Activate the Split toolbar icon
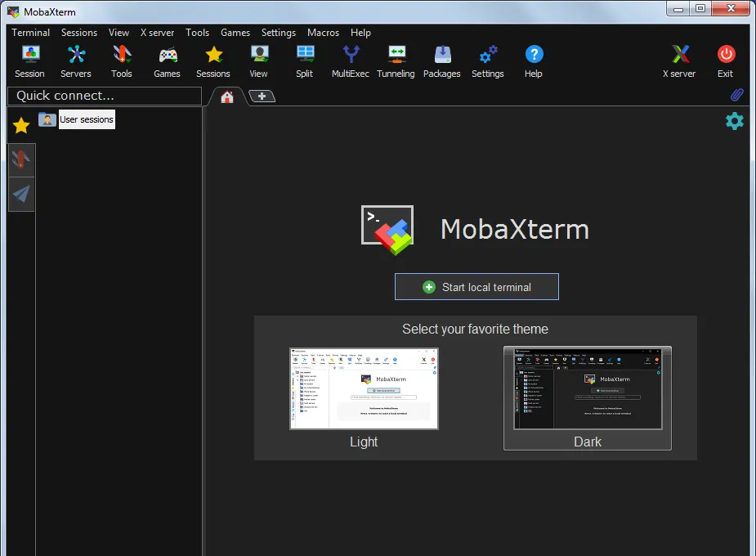Viewport: 756px width, 556px height. point(305,61)
